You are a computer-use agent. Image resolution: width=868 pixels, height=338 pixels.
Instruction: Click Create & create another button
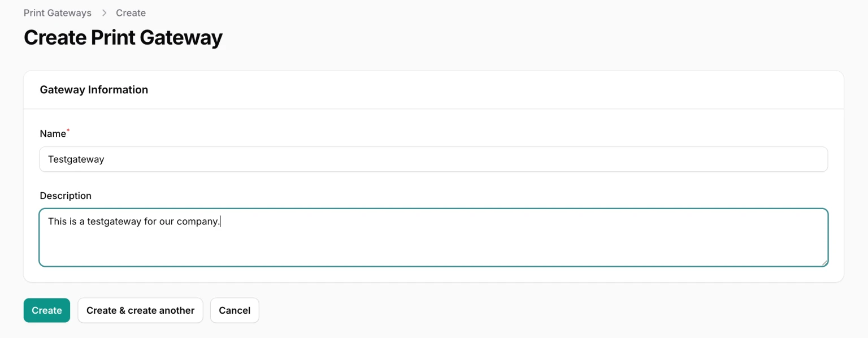[140, 310]
